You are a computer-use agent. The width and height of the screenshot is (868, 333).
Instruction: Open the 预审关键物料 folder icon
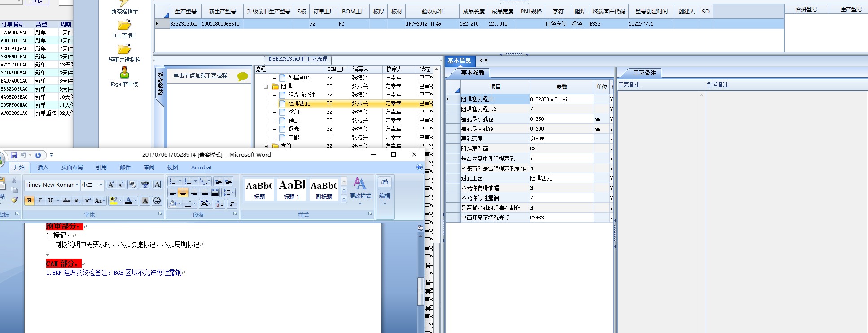tap(124, 49)
